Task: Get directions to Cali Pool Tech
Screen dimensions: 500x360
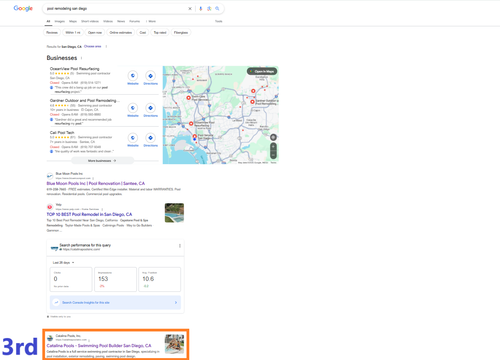Action: click(151, 138)
